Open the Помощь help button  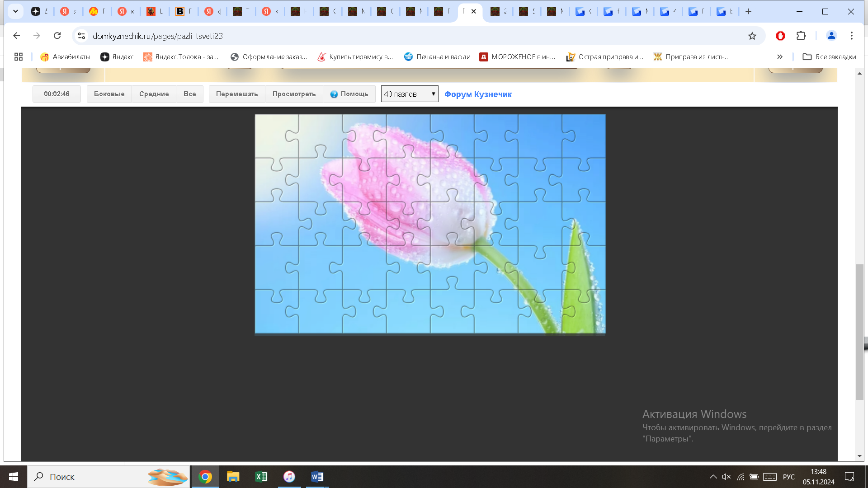349,94
